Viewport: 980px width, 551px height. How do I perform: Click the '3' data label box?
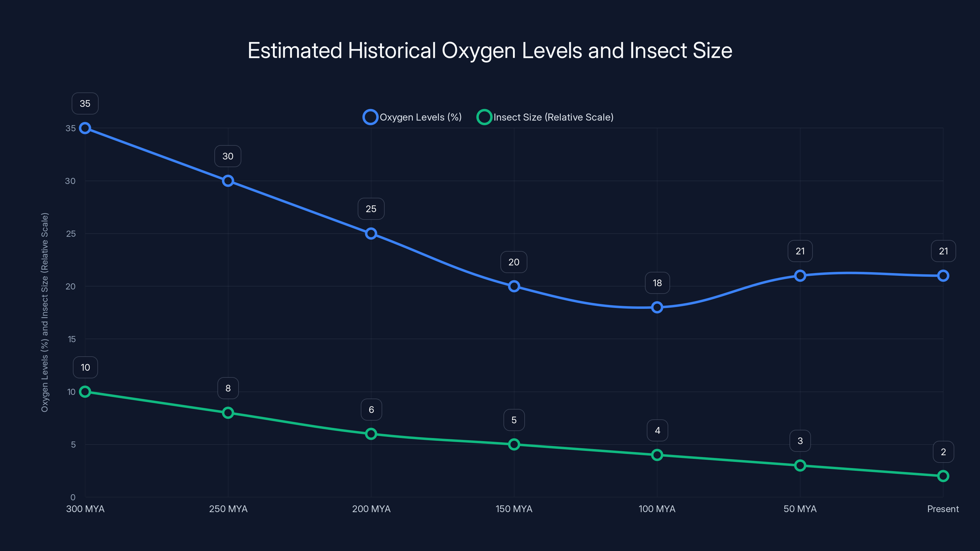pyautogui.click(x=800, y=441)
